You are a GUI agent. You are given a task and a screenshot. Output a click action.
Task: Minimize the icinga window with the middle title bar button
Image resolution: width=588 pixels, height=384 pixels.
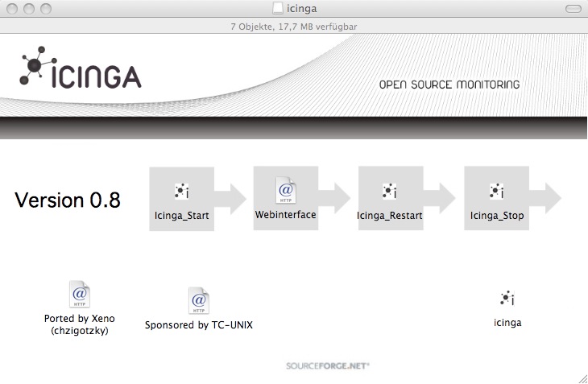[29, 9]
